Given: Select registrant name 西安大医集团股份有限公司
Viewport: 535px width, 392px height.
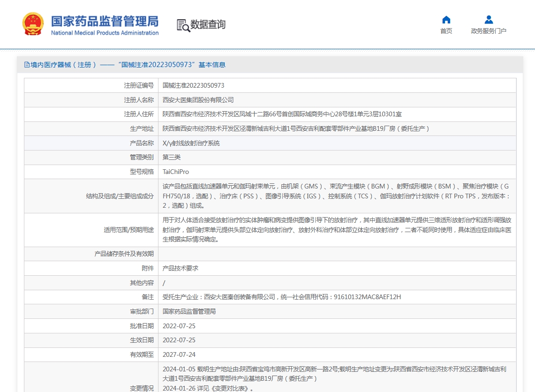Looking at the screenshot, I should pos(198,100).
